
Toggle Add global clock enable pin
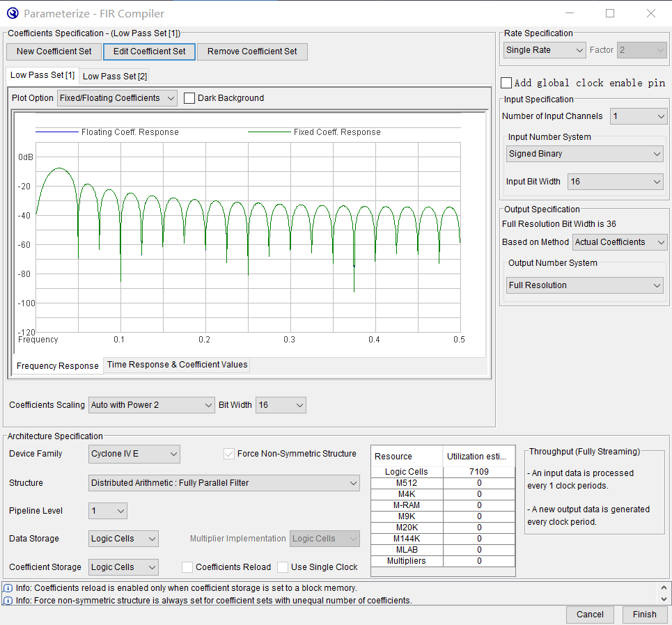click(x=506, y=83)
